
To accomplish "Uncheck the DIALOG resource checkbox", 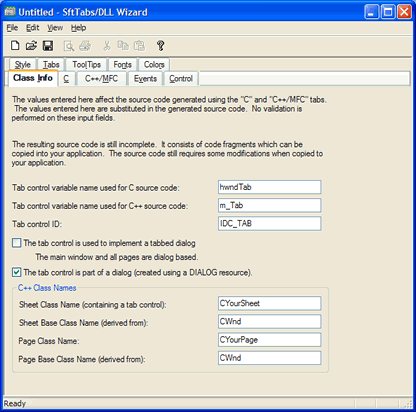I will point(16,272).
